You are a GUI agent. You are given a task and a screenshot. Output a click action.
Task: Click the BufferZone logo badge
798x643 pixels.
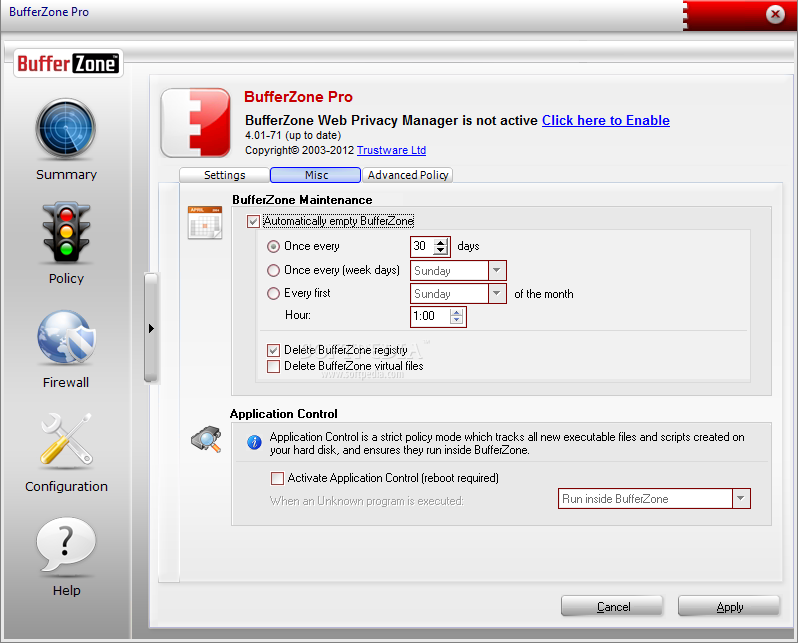[x=68, y=64]
